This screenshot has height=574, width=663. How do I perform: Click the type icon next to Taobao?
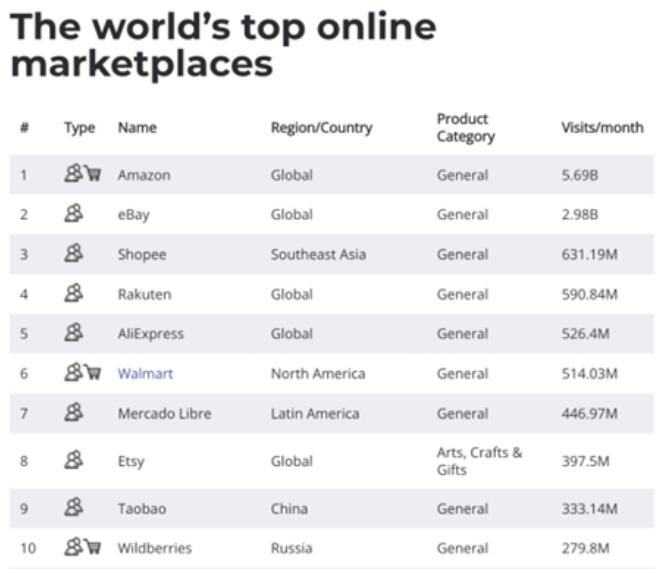[73, 508]
